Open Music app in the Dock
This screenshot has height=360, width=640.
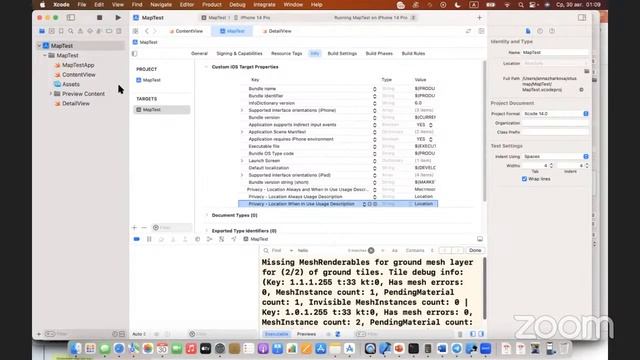click(x=191, y=349)
